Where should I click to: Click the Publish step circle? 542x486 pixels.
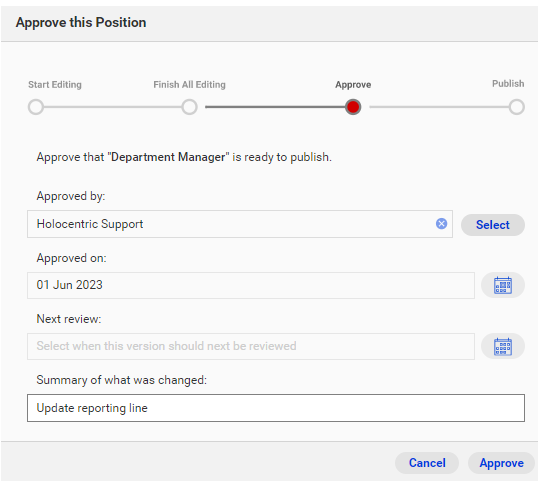[x=516, y=107]
